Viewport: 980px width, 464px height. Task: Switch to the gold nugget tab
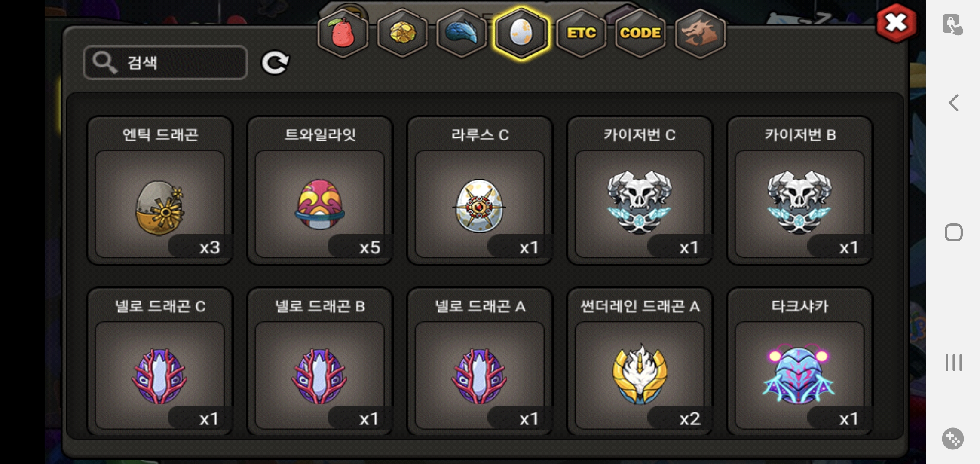[x=402, y=33]
